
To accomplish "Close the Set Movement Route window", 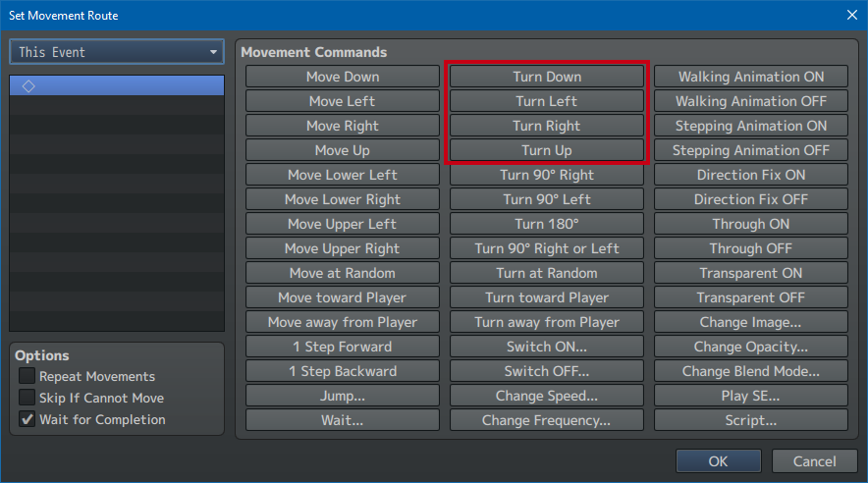I will pyautogui.click(x=850, y=14).
